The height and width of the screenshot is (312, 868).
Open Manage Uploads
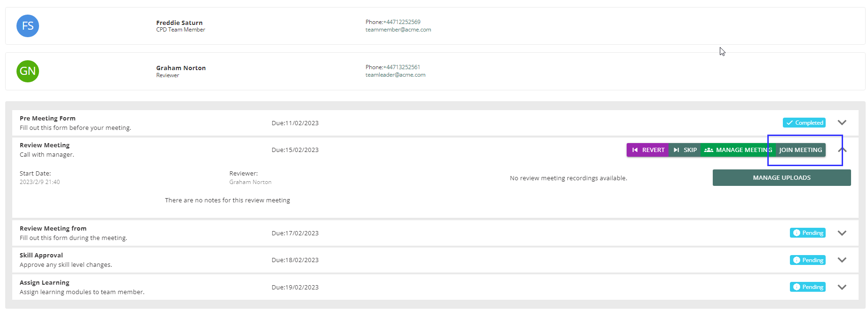(x=781, y=178)
